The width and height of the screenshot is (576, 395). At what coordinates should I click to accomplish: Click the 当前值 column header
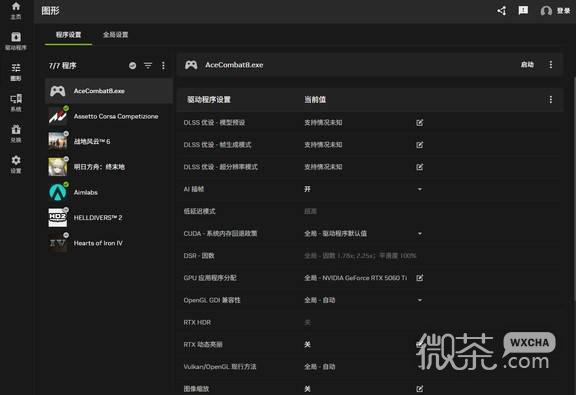point(315,100)
